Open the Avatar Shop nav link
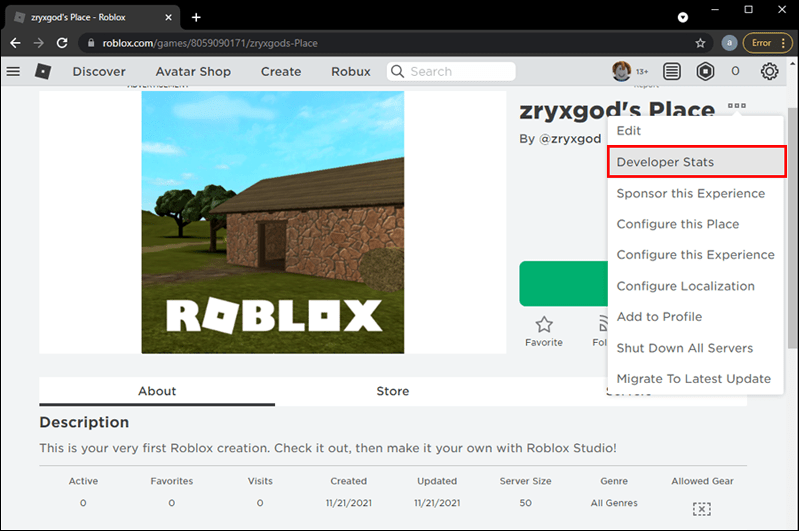Image resolution: width=799 pixels, height=531 pixels. coord(193,71)
